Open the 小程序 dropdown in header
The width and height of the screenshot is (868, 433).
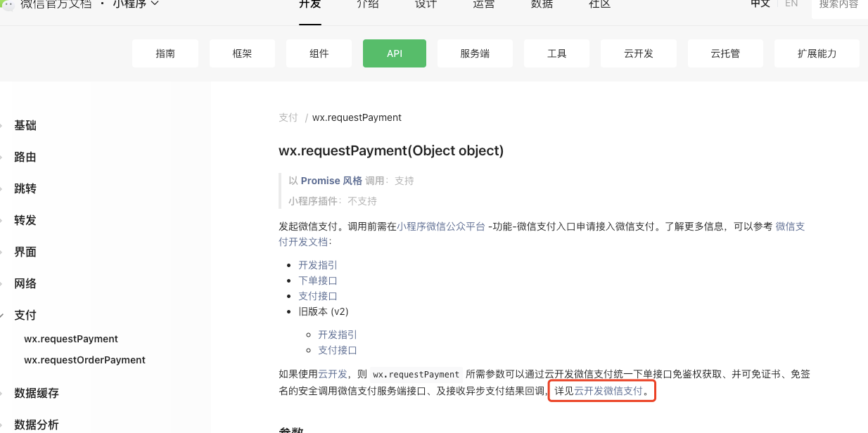(x=136, y=4)
